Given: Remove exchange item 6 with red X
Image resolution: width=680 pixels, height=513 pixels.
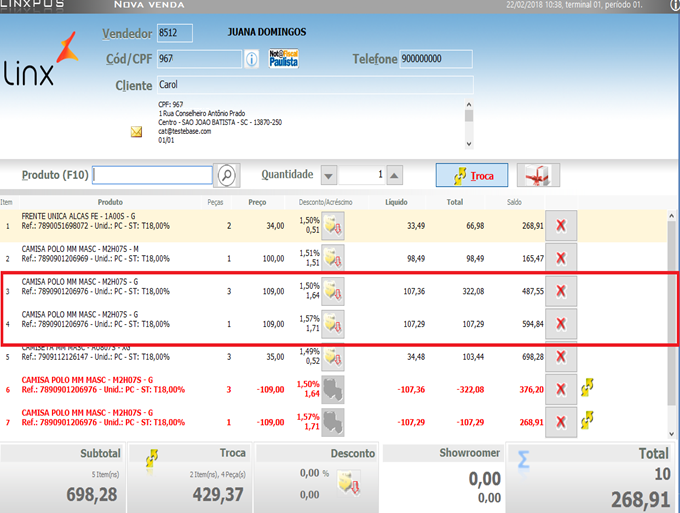Looking at the screenshot, I should (561, 389).
